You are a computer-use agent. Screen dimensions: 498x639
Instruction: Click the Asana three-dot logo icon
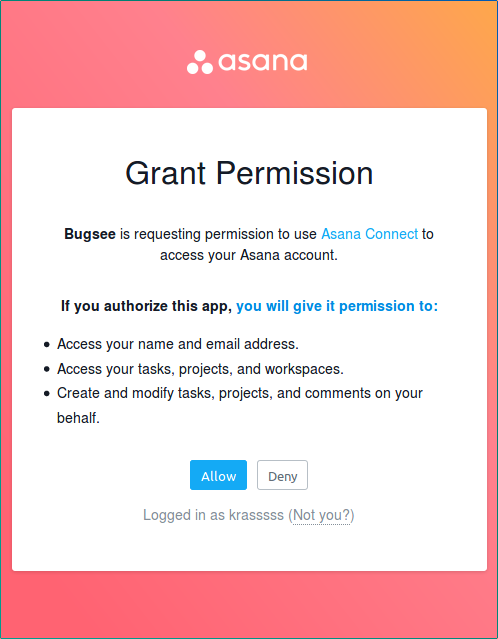[x=200, y=62]
